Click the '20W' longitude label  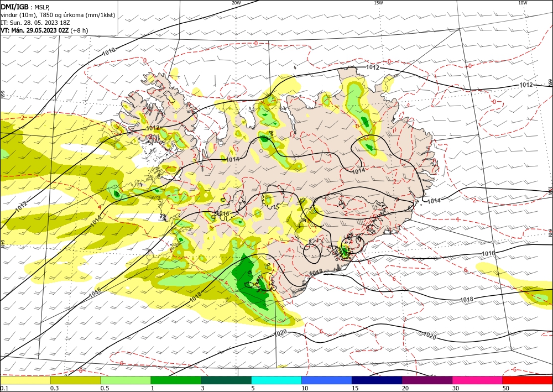click(x=236, y=3)
